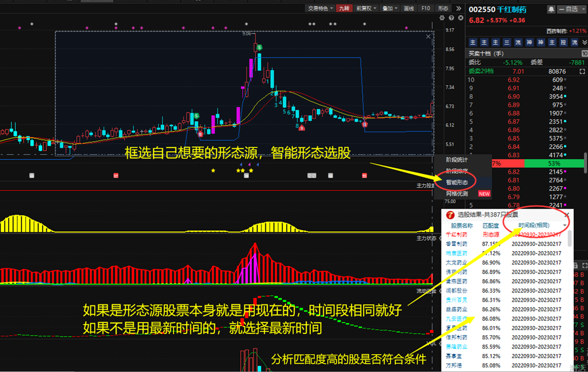Select 智能形态 from context menu
588x372 pixels.
pyautogui.click(x=463, y=182)
